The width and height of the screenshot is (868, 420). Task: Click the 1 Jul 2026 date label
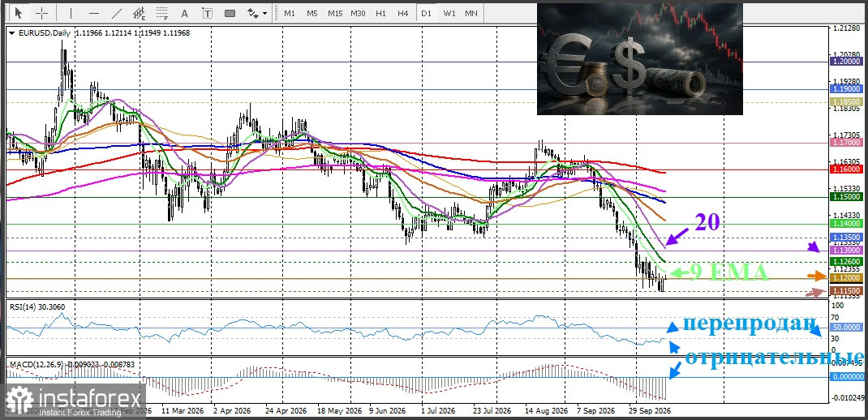pyautogui.click(x=438, y=412)
